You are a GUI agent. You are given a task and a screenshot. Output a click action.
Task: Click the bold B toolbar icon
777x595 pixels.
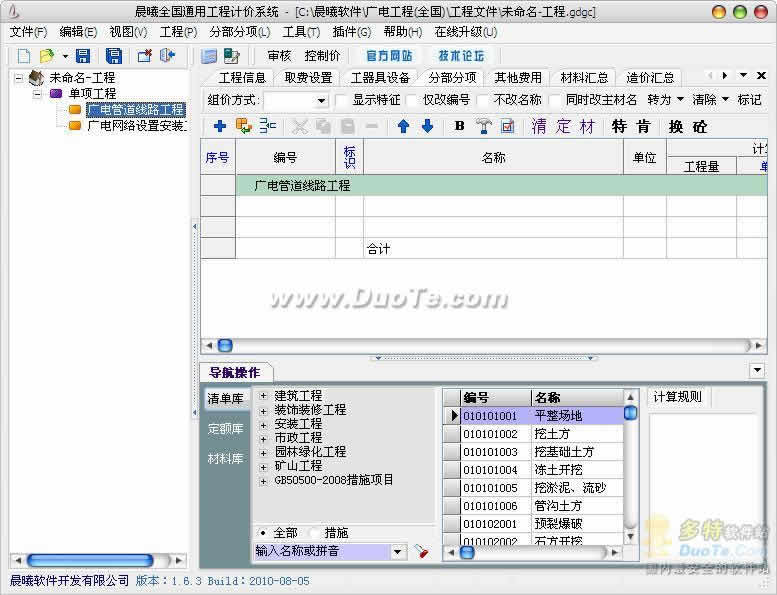click(460, 126)
